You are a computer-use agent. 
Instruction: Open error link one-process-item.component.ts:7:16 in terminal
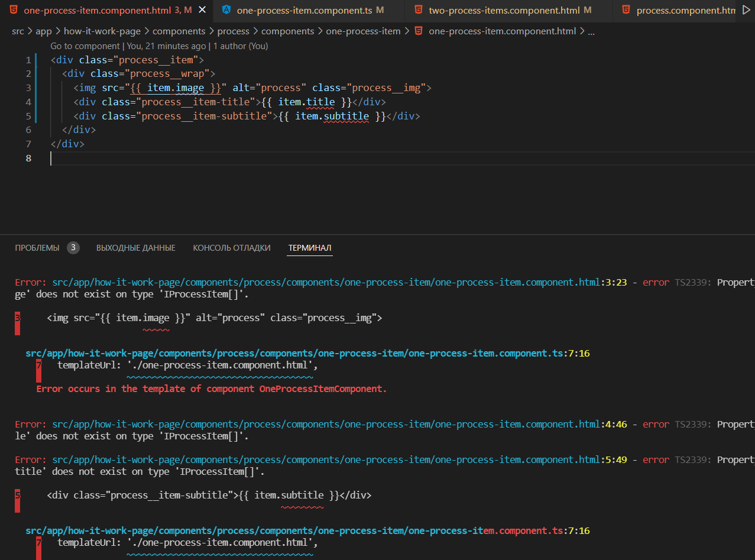point(307,353)
